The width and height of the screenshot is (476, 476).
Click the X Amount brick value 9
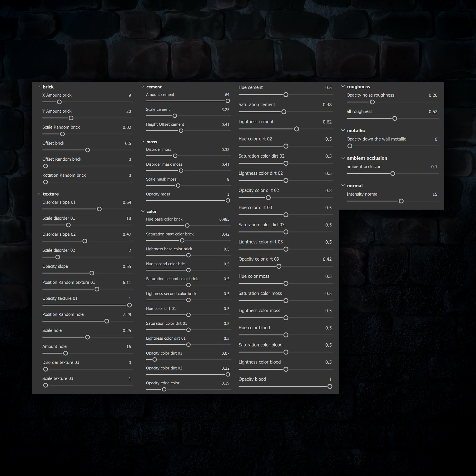coord(130,95)
